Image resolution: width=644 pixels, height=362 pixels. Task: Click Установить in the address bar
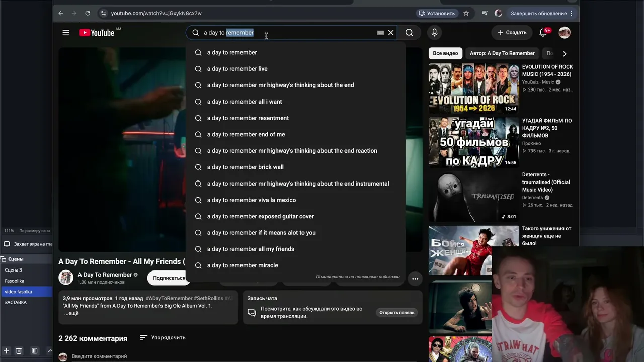tap(436, 13)
